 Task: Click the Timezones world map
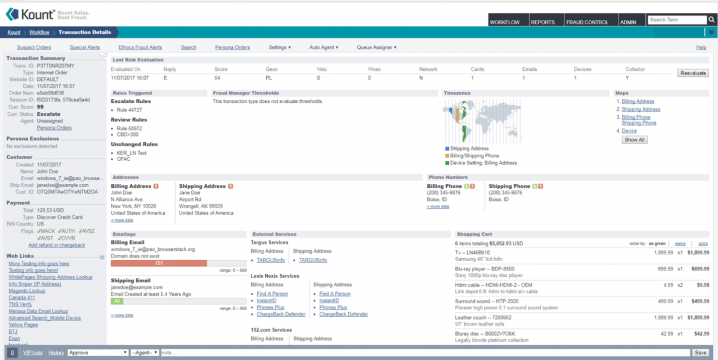pos(482,121)
